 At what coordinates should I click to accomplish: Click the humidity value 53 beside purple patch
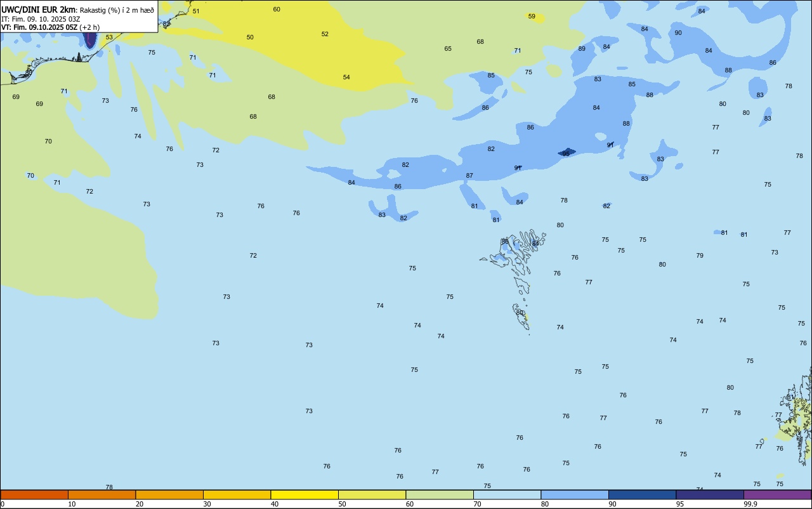(x=109, y=37)
